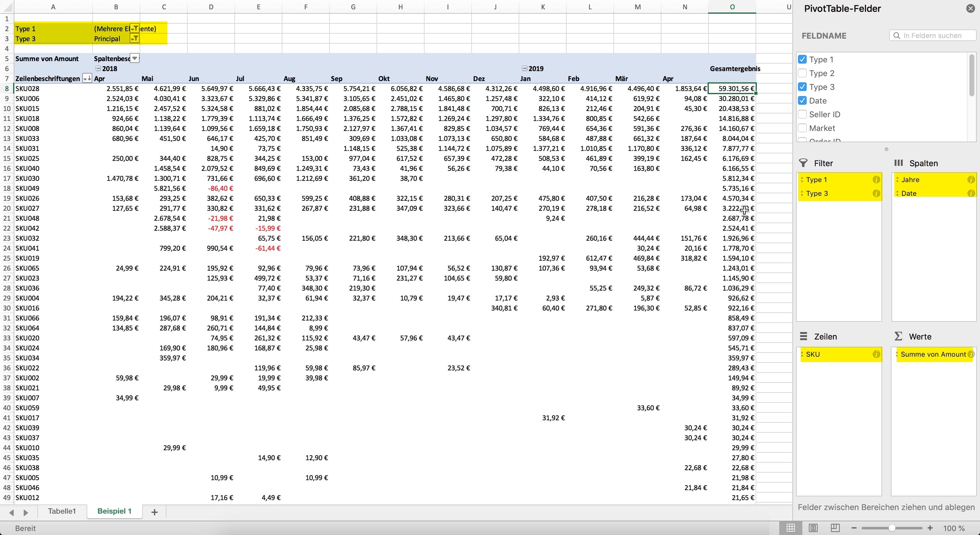Click the pane splitter dot below field list

(886, 149)
